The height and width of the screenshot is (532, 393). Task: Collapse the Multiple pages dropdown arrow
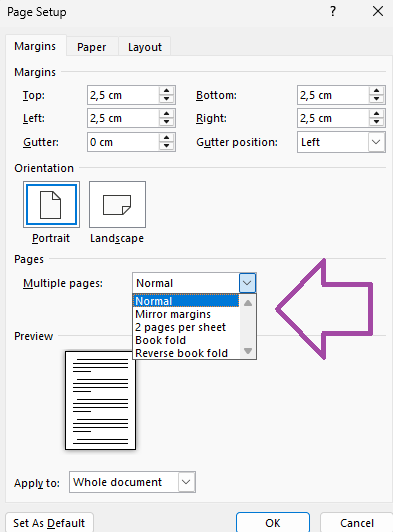[247, 283]
